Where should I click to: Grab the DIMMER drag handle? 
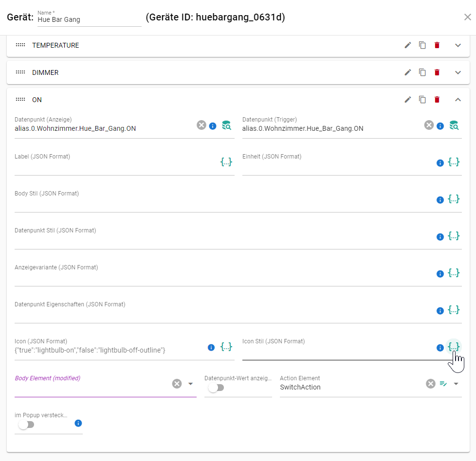(x=20, y=72)
